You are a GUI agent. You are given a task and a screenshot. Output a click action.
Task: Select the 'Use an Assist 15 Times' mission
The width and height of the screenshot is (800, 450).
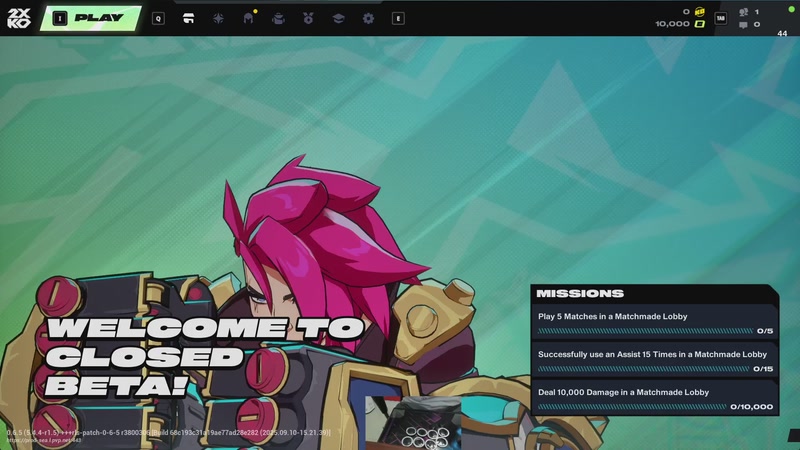655,360
